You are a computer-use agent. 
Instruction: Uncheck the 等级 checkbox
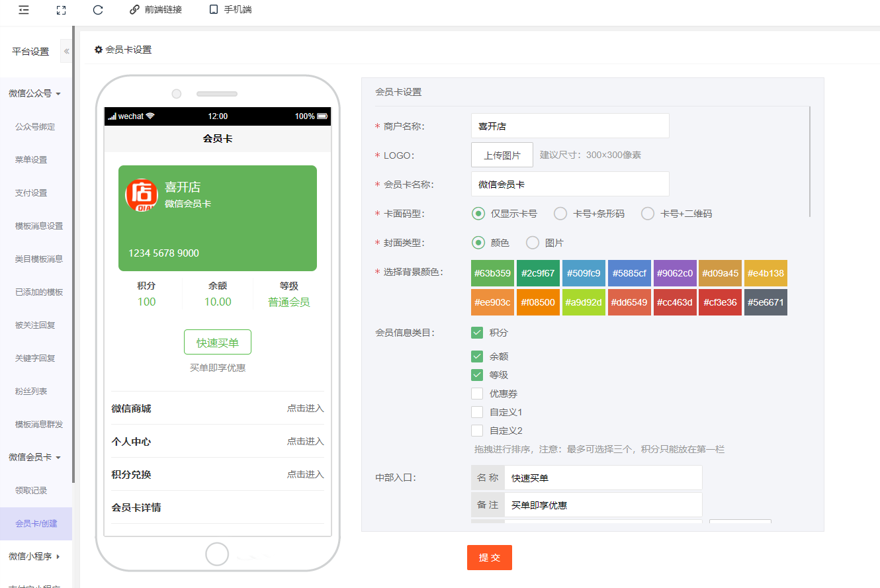[x=477, y=375]
